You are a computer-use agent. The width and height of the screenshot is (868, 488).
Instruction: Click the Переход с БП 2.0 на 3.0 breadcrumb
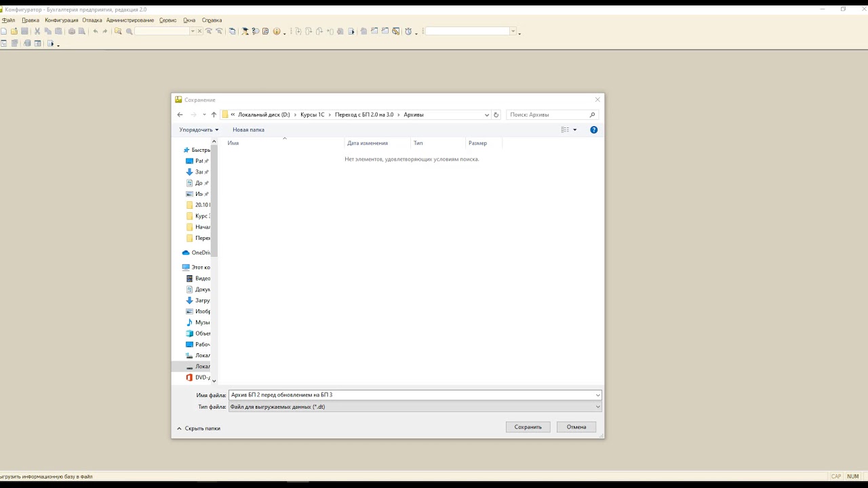pyautogui.click(x=364, y=115)
